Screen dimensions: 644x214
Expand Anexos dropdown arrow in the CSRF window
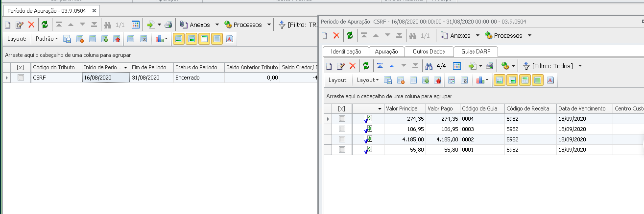click(477, 35)
